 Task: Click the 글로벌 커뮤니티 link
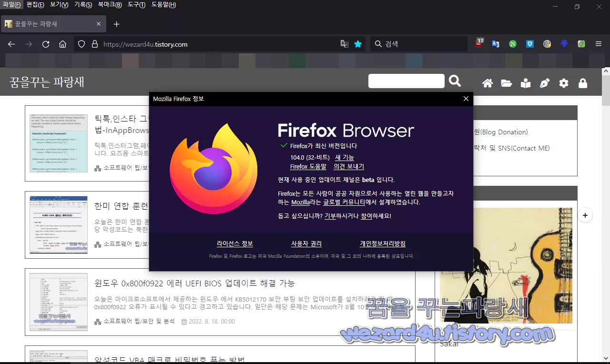[x=344, y=202]
